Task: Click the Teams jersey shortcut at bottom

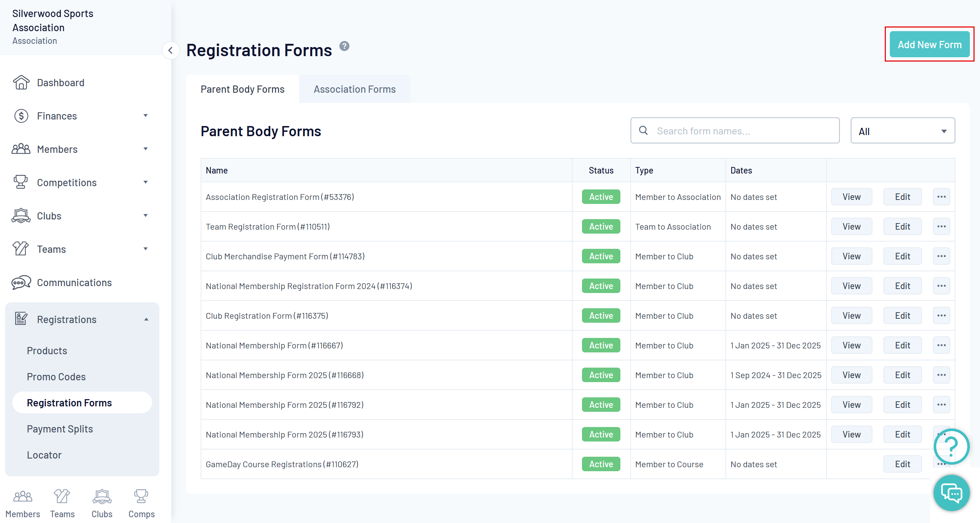Action: pyautogui.click(x=62, y=496)
